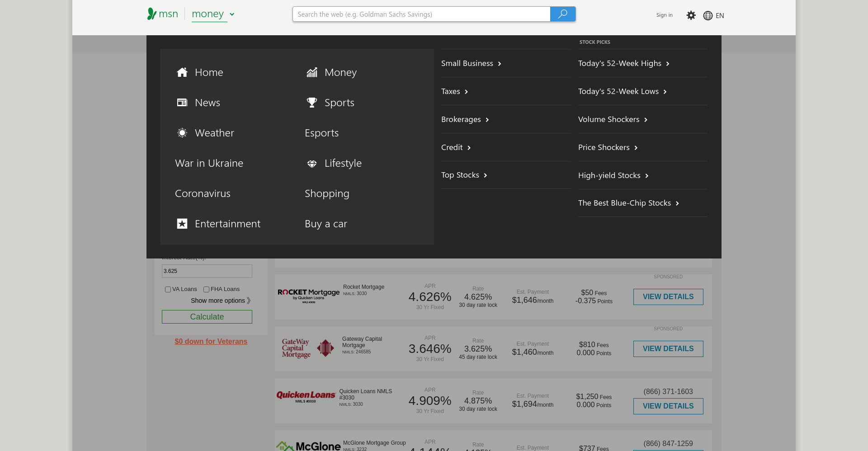This screenshot has height=451, width=868.
Task: Click Sign in
Action: click(x=665, y=15)
